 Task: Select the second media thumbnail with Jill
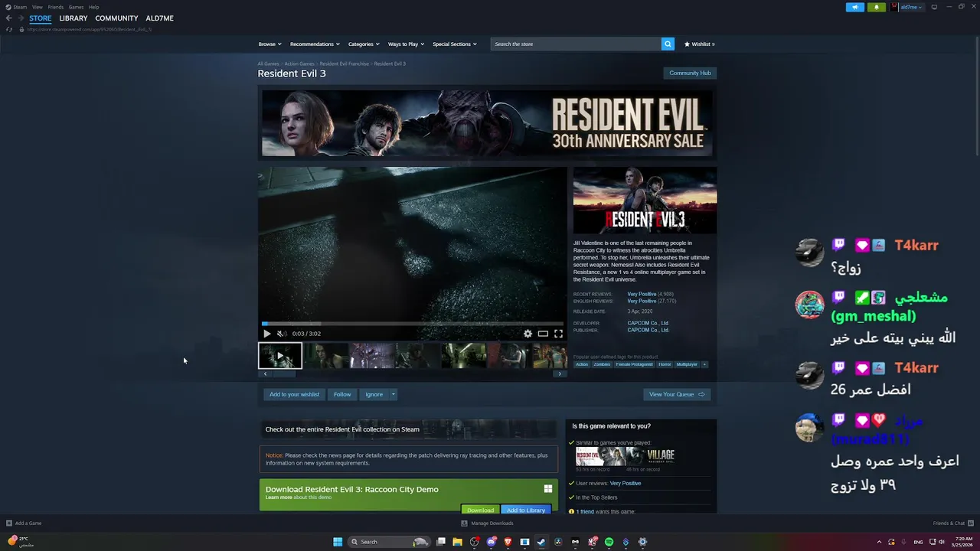(x=326, y=356)
